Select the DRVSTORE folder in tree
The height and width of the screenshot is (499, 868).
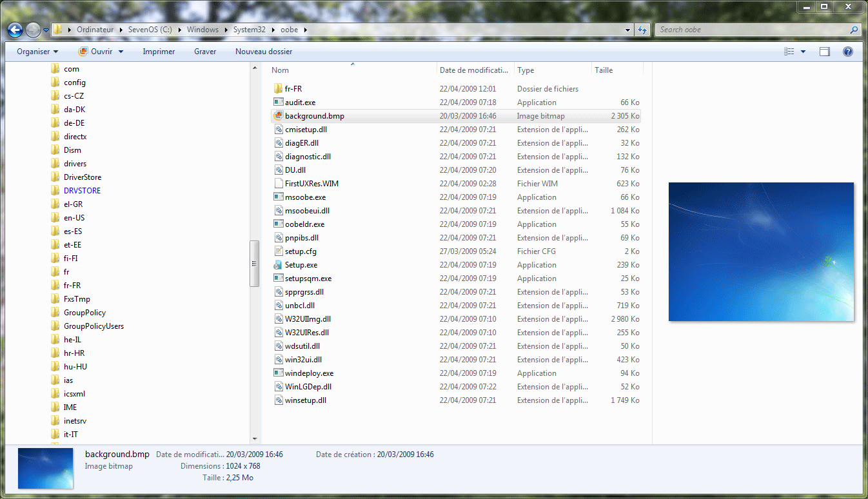[82, 191]
